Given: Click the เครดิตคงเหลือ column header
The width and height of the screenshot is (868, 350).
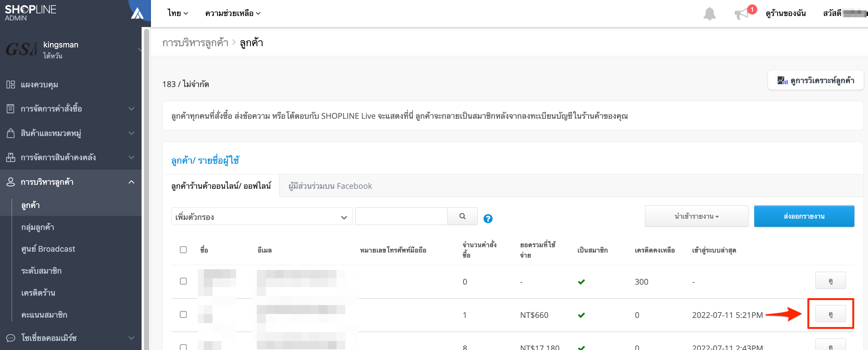Looking at the screenshot, I should [x=654, y=250].
